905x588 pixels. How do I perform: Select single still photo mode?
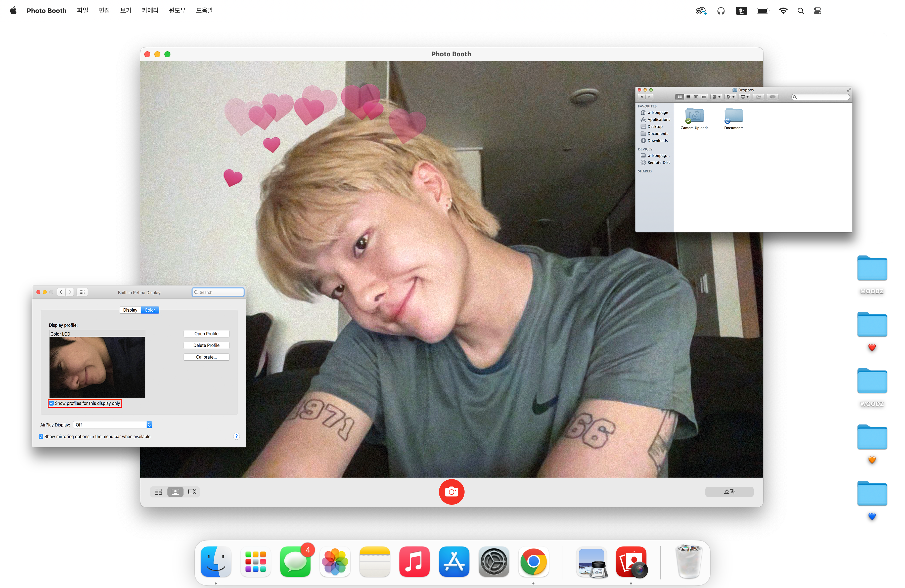(175, 492)
